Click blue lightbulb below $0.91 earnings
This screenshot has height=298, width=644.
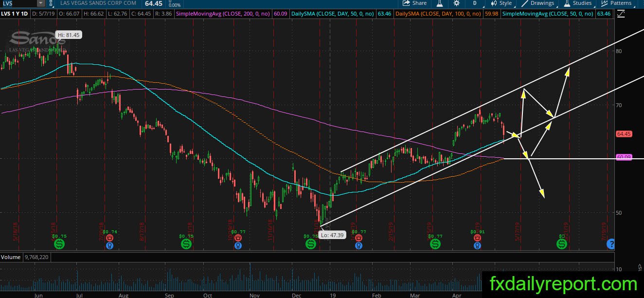(x=477, y=246)
